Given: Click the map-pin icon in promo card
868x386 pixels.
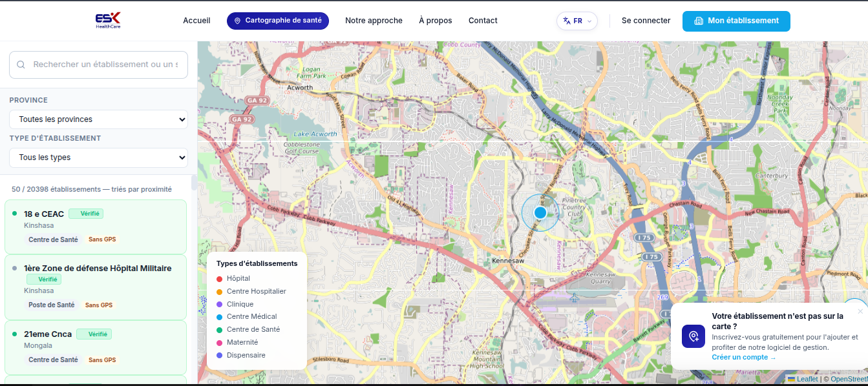Looking at the screenshot, I should click(693, 336).
